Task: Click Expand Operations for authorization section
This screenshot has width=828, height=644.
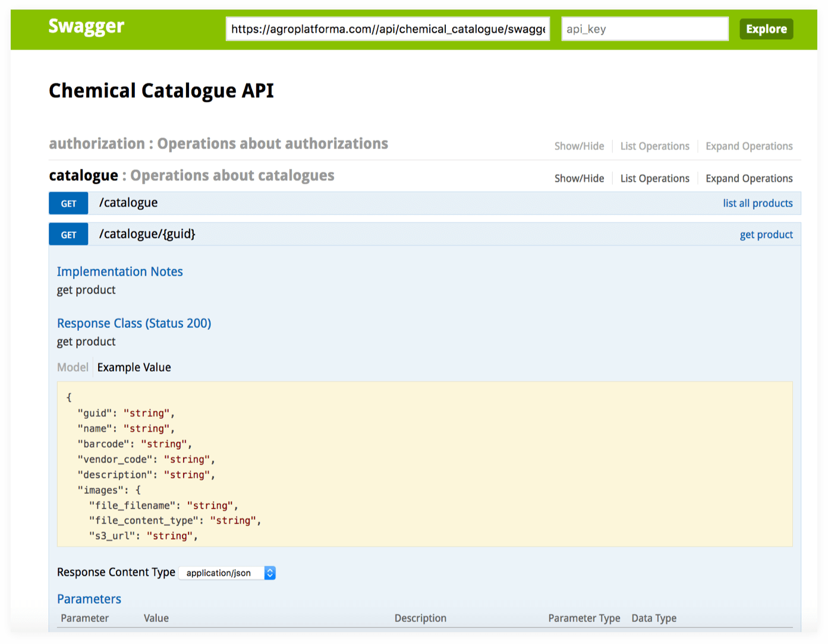Action: coord(749,146)
